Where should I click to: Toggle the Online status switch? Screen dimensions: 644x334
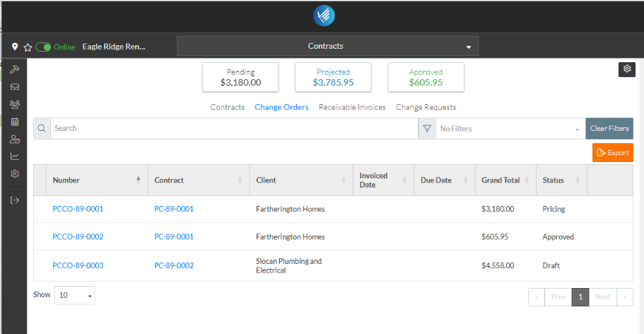[44, 47]
